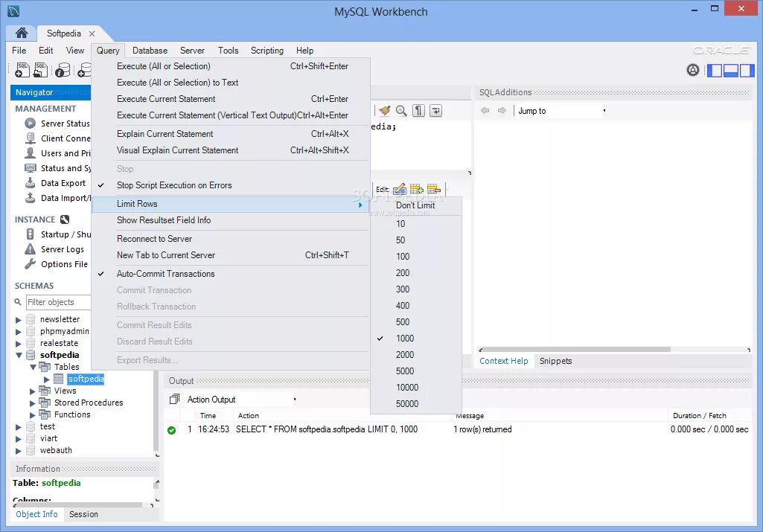The image size is (763, 532).
Task: Click the green success icon in output row
Action: coord(172,430)
